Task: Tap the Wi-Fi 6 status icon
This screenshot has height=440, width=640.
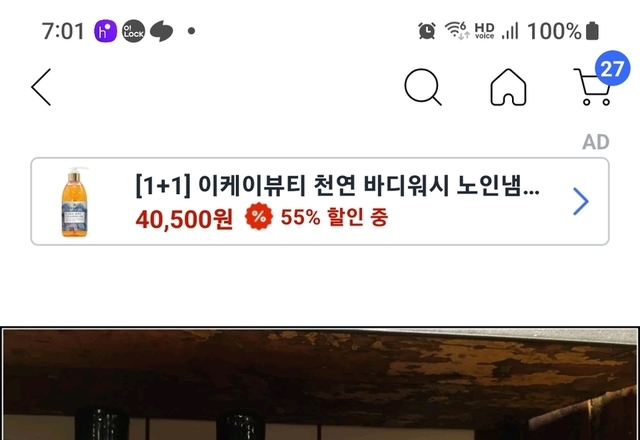Action: coord(457,31)
